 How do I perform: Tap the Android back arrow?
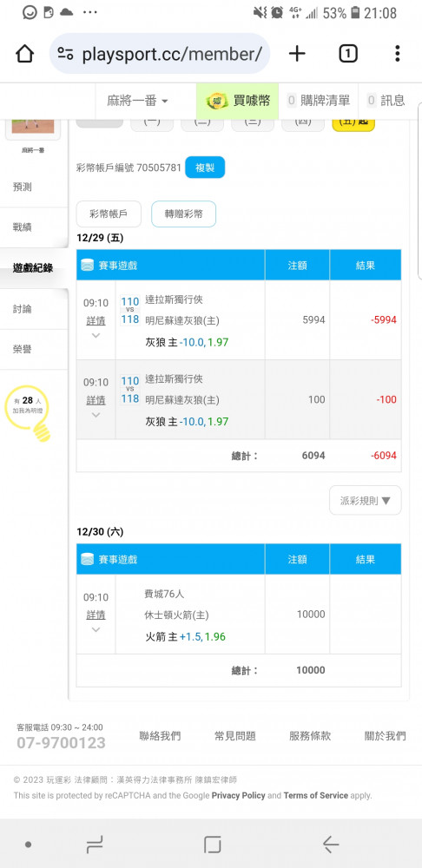point(331,845)
